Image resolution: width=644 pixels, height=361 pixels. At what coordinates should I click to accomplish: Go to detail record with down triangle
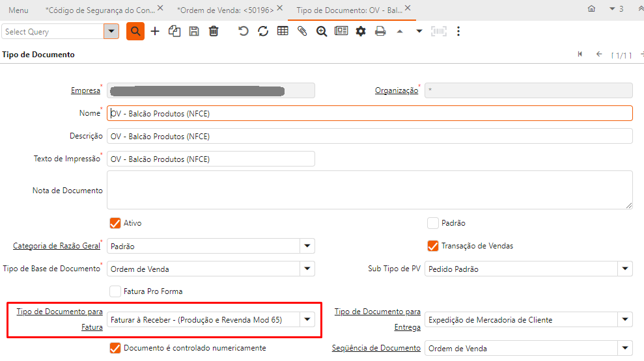tap(419, 31)
